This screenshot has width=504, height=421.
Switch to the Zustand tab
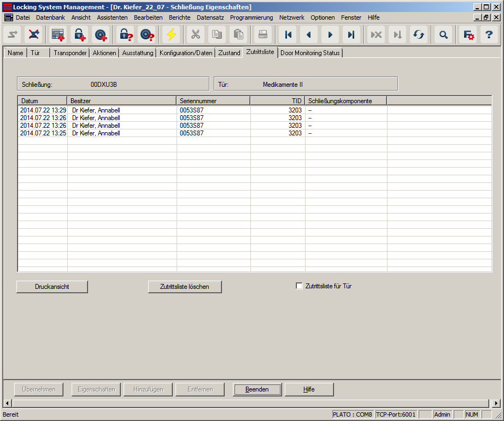click(229, 53)
